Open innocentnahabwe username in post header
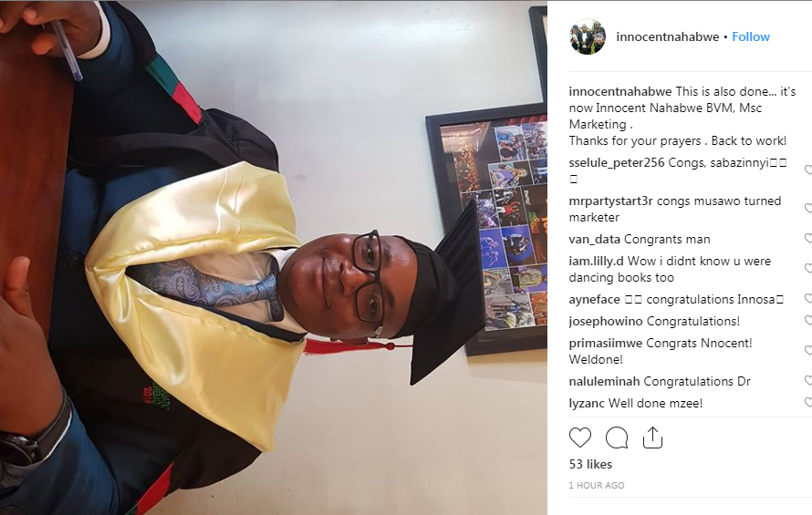812x515 pixels. (x=668, y=36)
